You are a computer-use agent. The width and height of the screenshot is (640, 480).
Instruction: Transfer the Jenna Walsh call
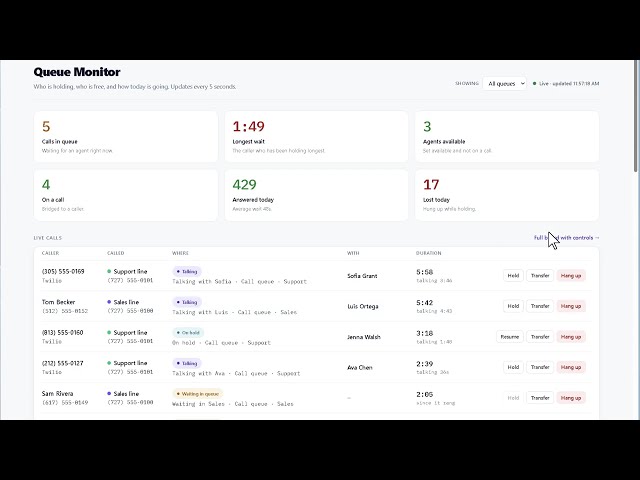pos(540,337)
